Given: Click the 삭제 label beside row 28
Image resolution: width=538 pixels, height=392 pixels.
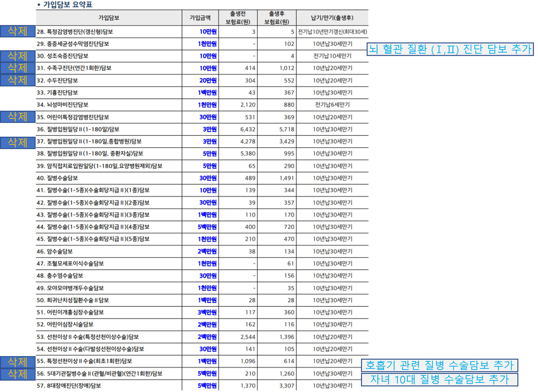Looking at the screenshot, I should point(18,31).
